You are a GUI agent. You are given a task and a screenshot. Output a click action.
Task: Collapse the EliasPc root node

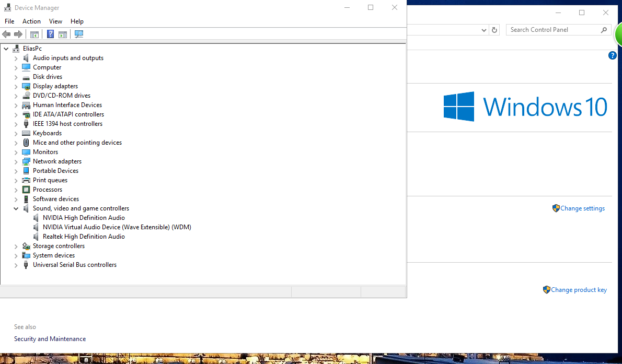(6, 49)
